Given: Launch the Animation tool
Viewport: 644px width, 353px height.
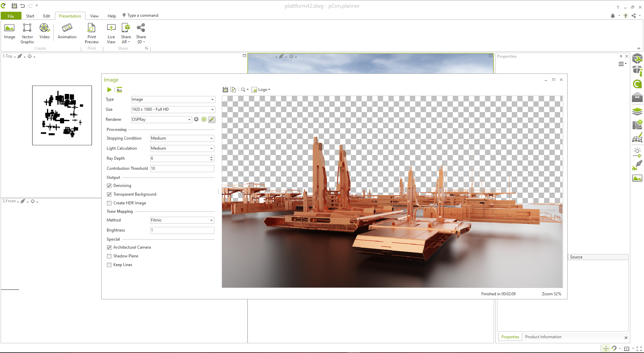Looking at the screenshot, I should click(67, 31).
